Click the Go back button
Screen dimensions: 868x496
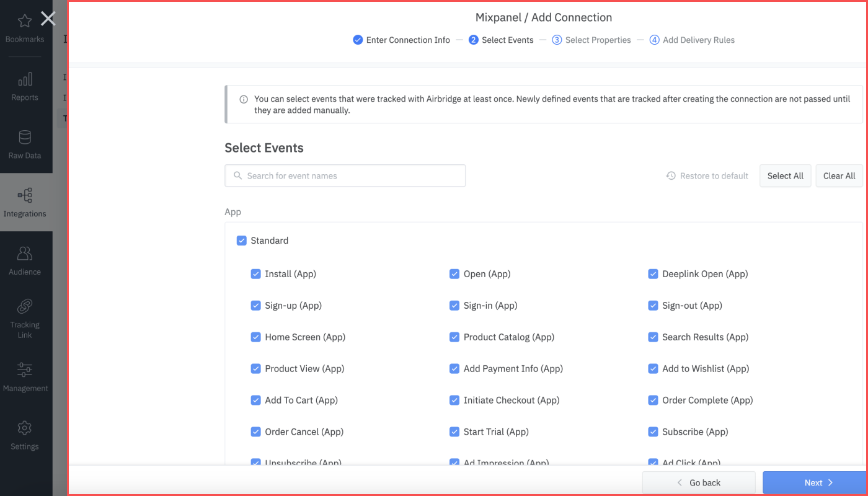pyautogui.click(x=699, y=482)
